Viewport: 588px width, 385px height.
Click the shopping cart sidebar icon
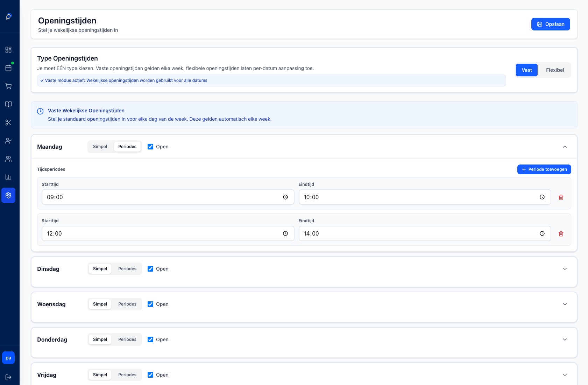tap(8, 86)
